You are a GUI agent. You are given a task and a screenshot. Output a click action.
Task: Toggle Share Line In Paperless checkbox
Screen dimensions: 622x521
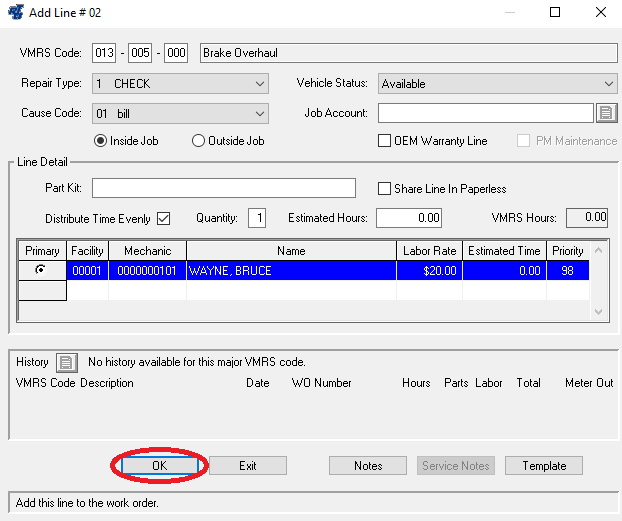385,189
